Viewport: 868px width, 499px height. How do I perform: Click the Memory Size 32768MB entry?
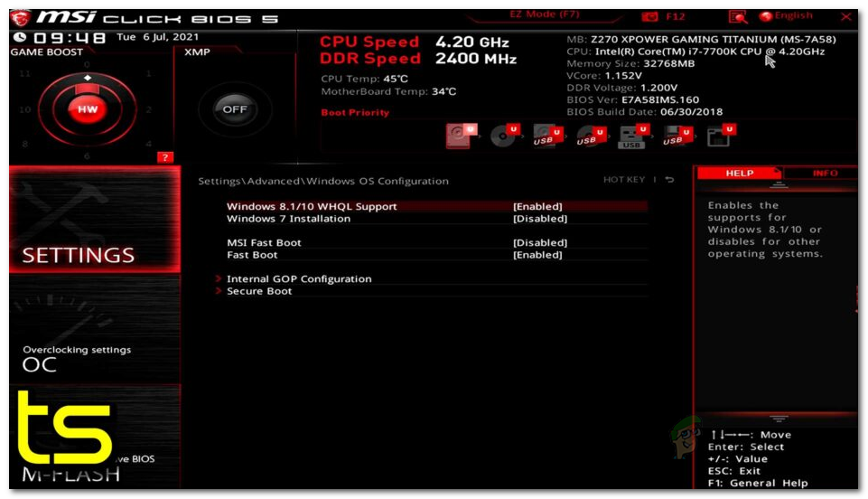point(630,63)
